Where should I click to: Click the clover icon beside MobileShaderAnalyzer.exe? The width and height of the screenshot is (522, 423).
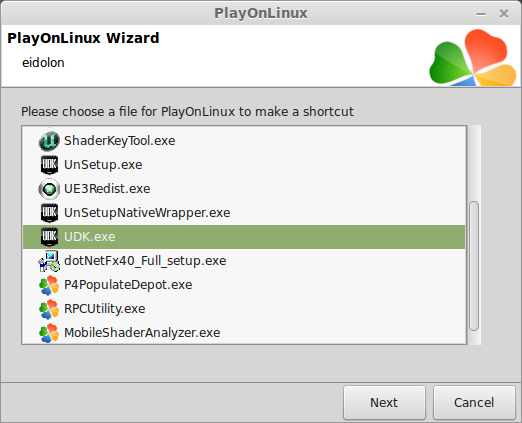(x=49, y=333)
